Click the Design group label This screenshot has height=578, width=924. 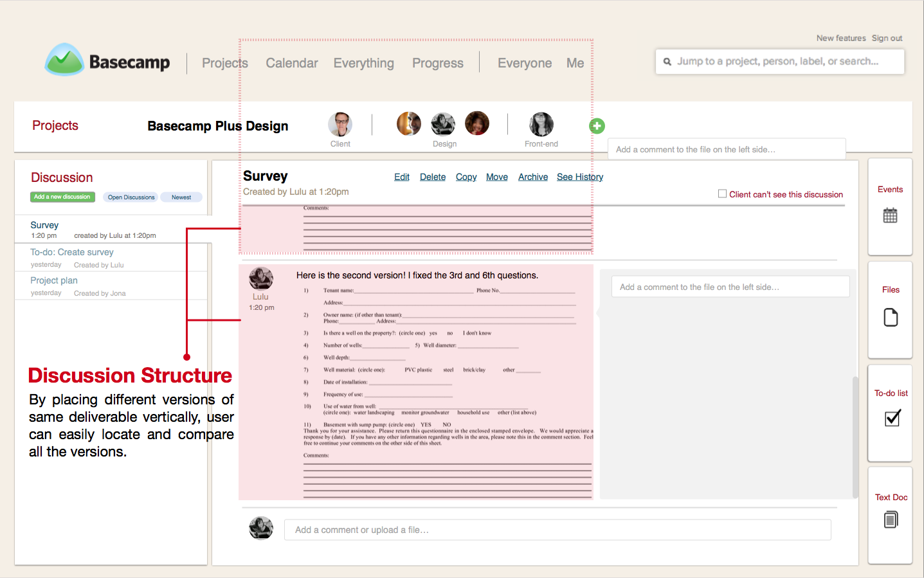[444, 144]
